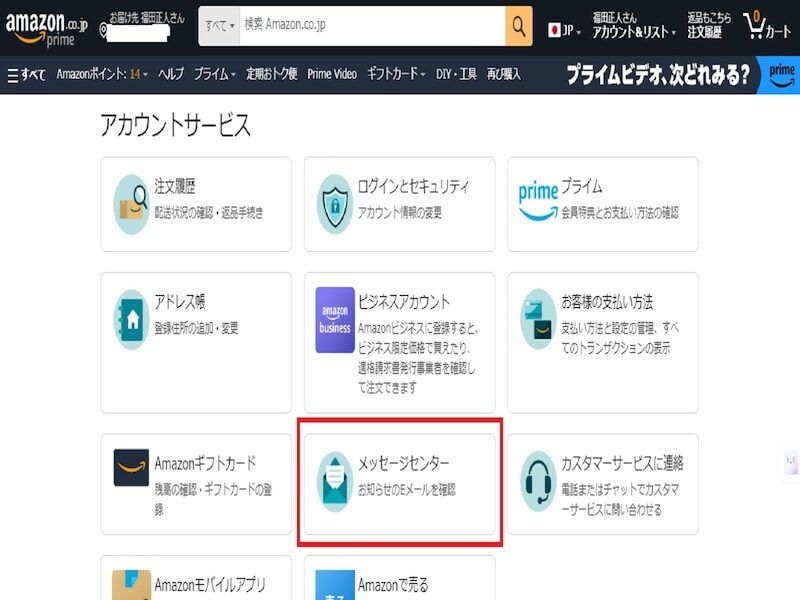Click the 注文履歴 package icon
This screenshot has height=600, width=800.
tap(131, 205)
